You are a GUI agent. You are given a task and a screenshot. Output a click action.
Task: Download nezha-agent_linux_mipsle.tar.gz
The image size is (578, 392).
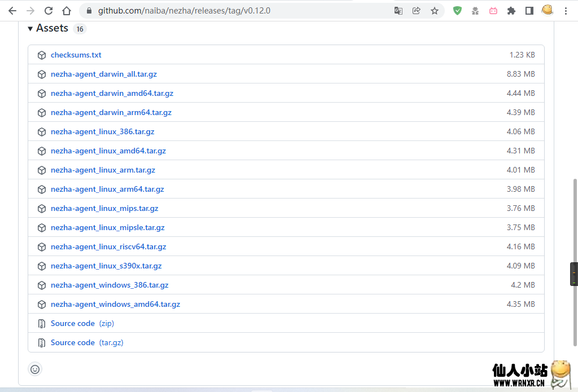[x=108, y=227]
